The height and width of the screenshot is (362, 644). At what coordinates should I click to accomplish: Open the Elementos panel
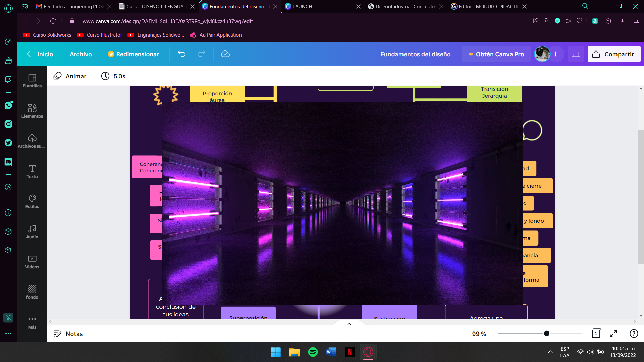click(x=32, y=111)
